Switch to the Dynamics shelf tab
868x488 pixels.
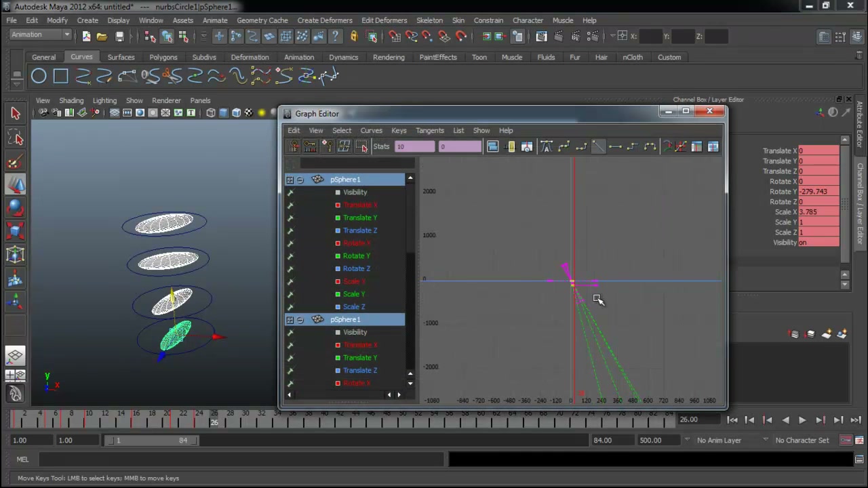click(x=344, y=57)
